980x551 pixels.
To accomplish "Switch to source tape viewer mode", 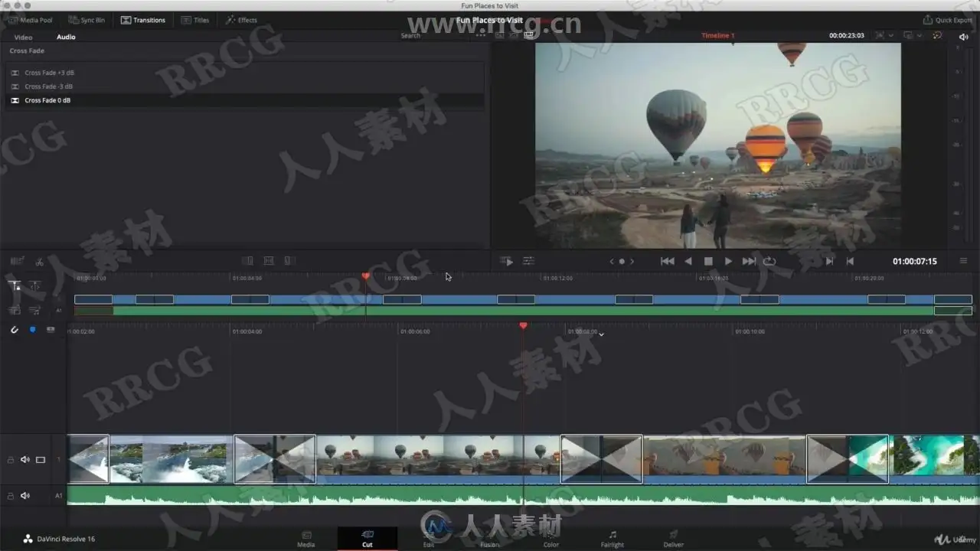I will point(514,35).
